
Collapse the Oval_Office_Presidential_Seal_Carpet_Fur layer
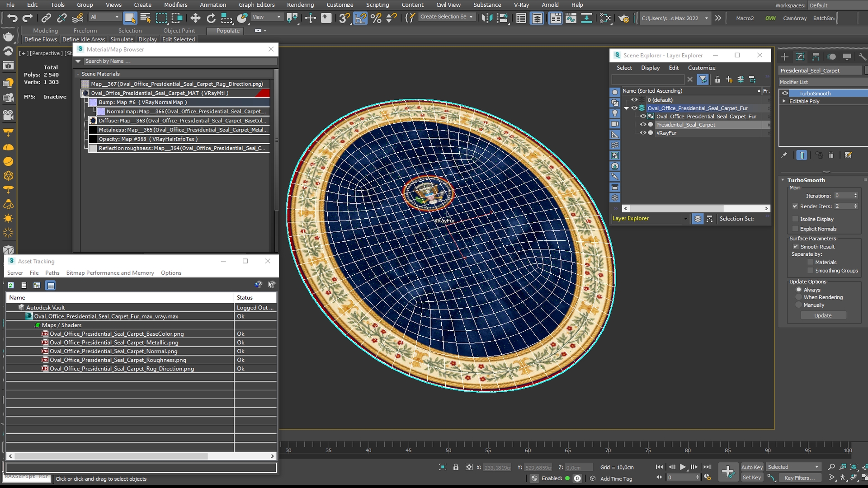click(626, 108)
